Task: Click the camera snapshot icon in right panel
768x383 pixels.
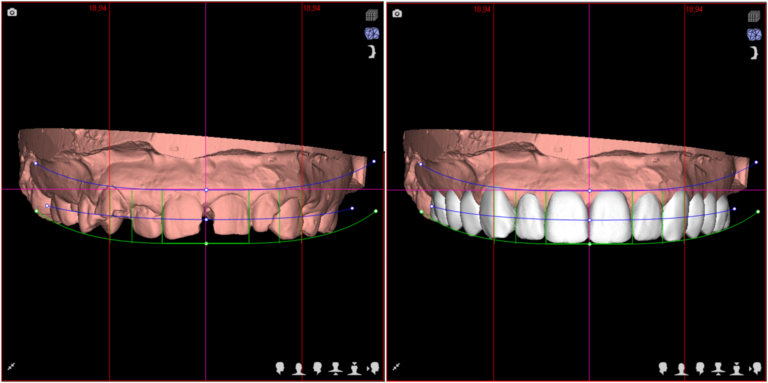Action: [x=397, y=13]
